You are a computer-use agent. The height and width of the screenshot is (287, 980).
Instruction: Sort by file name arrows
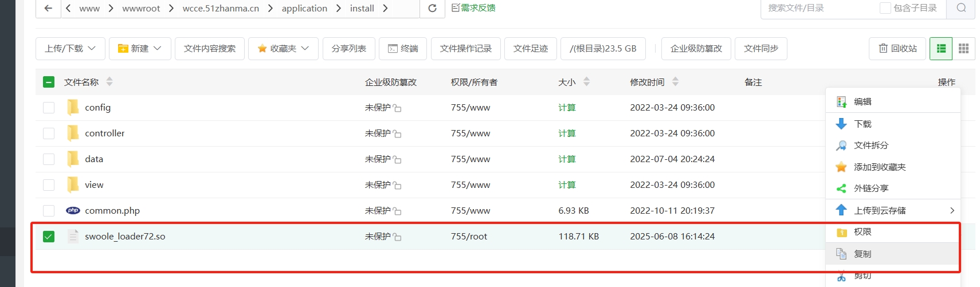[109, 82]
